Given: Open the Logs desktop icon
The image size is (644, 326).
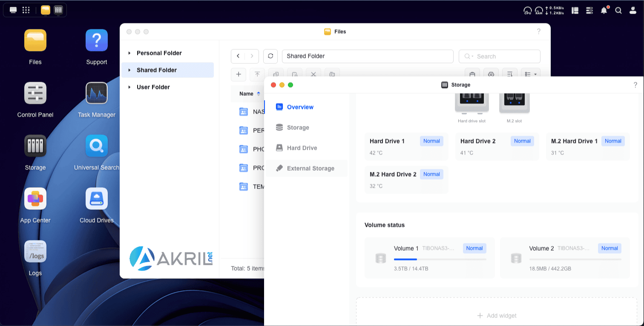Looking at the screenshot, I should (35, 252).
